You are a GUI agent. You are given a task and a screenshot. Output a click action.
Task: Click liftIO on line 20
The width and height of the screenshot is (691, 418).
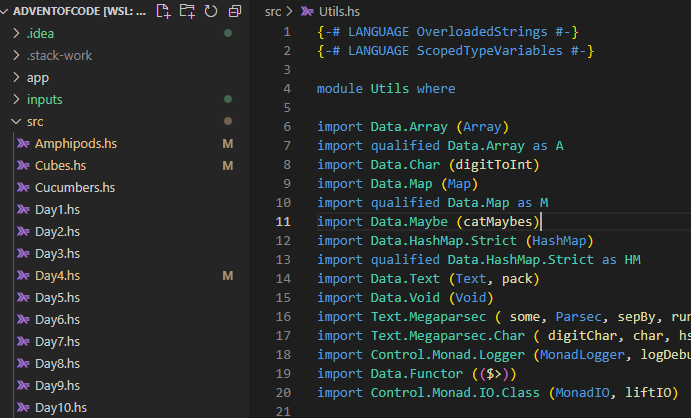(648, 392)
